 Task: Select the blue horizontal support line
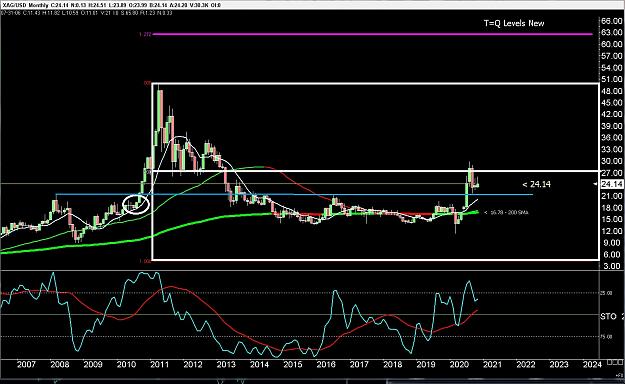(294, 195)
